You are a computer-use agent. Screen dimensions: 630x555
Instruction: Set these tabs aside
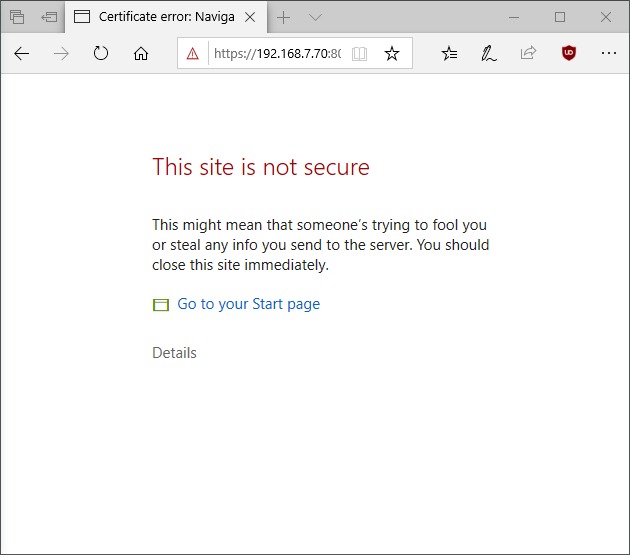coord(49,17)
